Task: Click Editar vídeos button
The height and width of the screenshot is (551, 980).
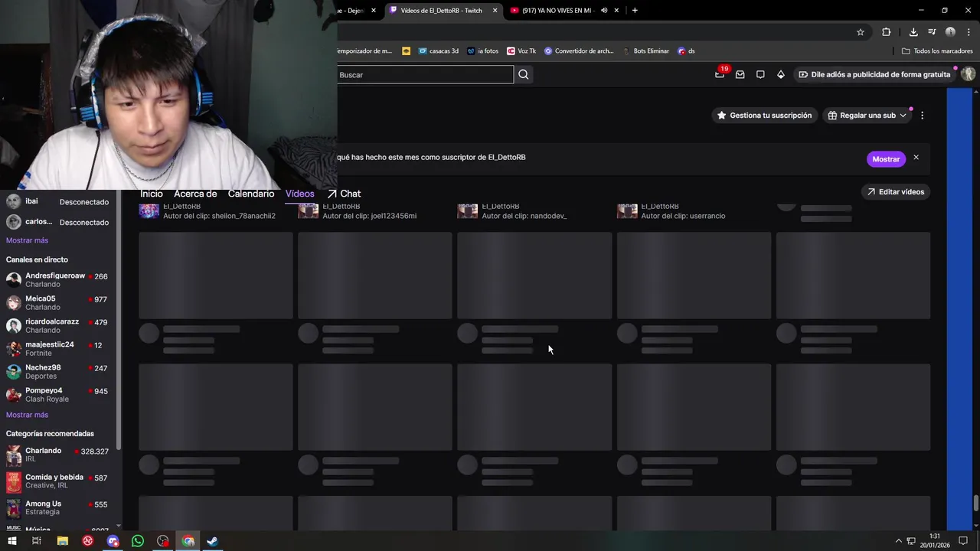Action: pyautogui.click(x=895, y=192)
